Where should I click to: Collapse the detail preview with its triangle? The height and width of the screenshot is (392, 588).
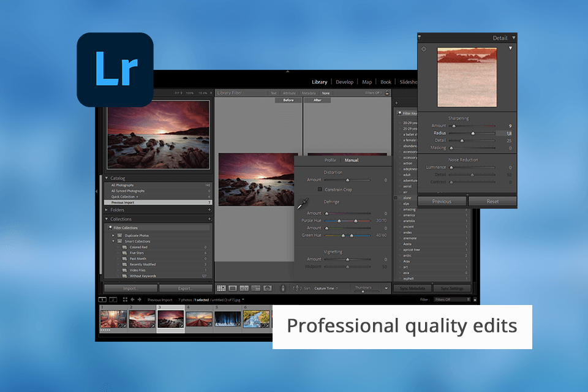510,48
